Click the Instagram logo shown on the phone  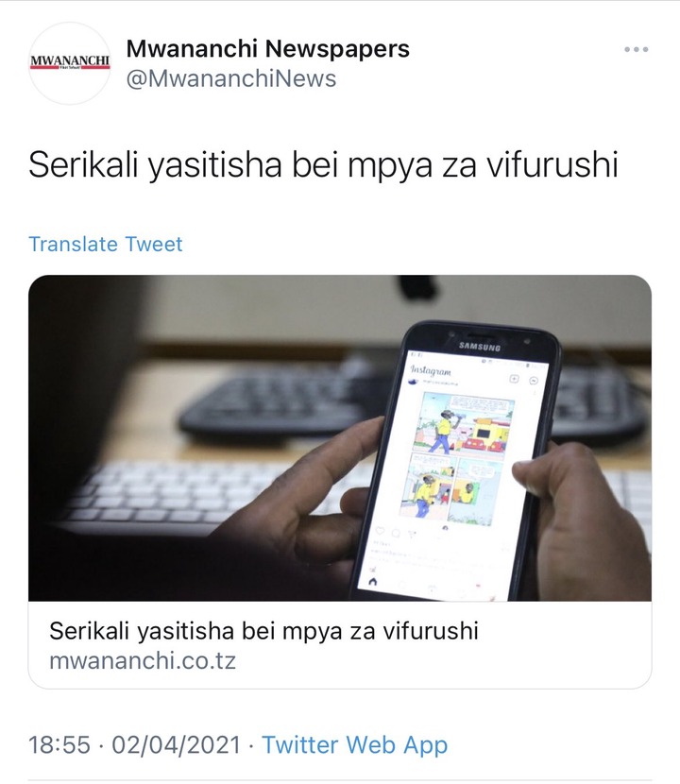click(430, 370)
